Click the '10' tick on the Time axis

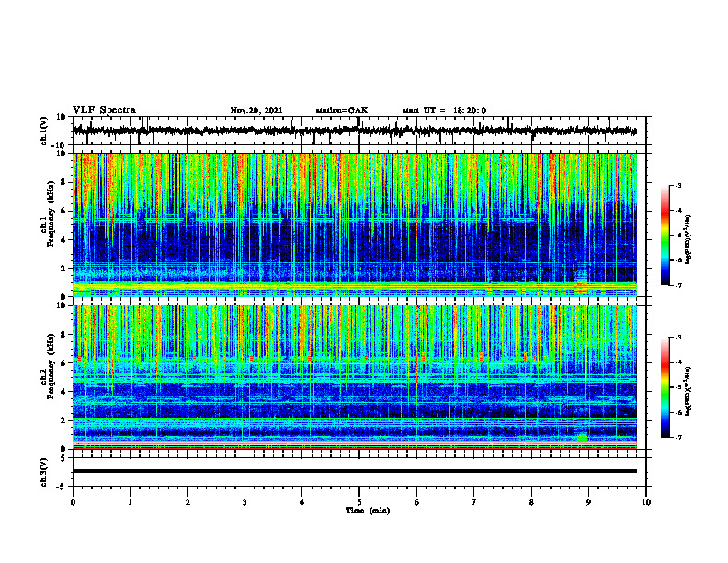pos(646,502)
